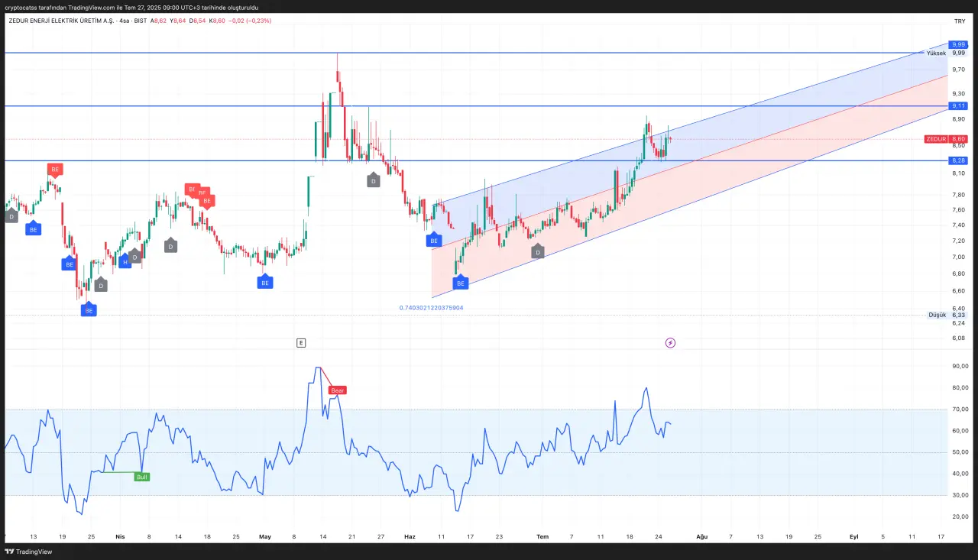Screen dimensions: 978x560
Task: Click the red ZEDUR current price tag
Action: click(x=935, y=139)
